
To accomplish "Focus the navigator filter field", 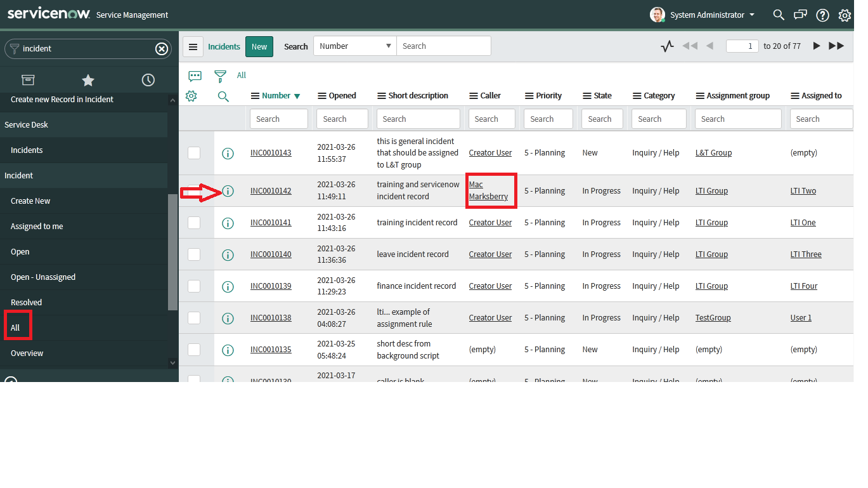I will coord(88,48).
